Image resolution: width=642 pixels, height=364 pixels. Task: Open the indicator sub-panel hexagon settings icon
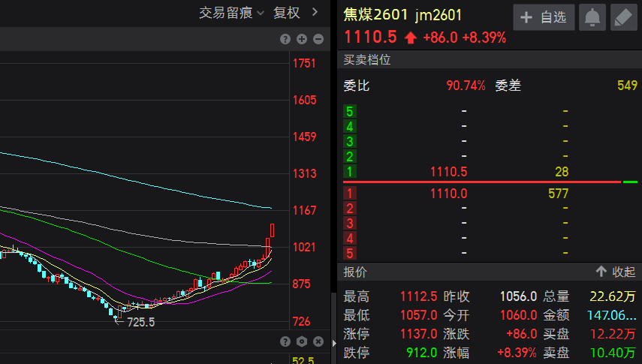click(x=302, y=341)
